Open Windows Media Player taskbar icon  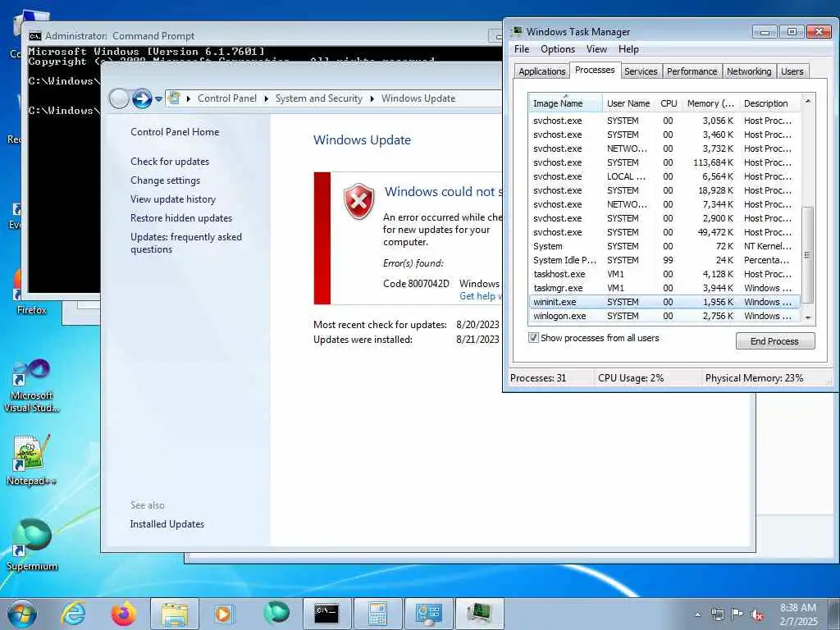click(223, 614)
